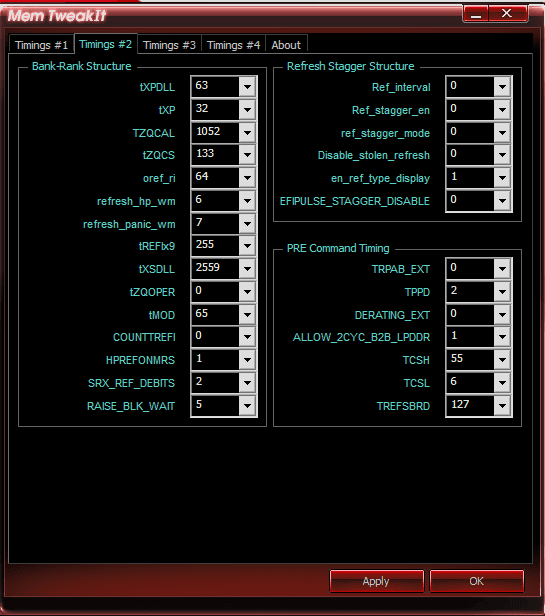Open the Timings #3 tab
The height and width of the screenshot is (616, 545).
tap(169, 45)
